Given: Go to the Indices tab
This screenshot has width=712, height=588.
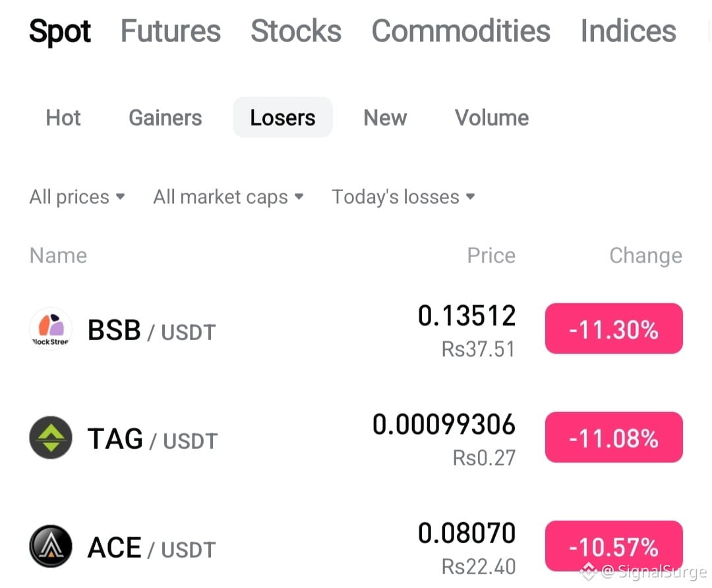Looking at the screenshot, I should [628, 31].
